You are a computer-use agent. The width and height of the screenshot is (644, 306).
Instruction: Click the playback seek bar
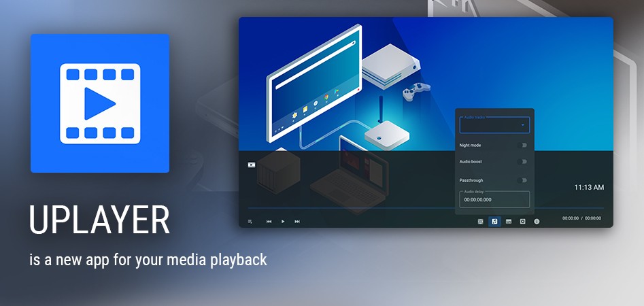tap(426, 208)
